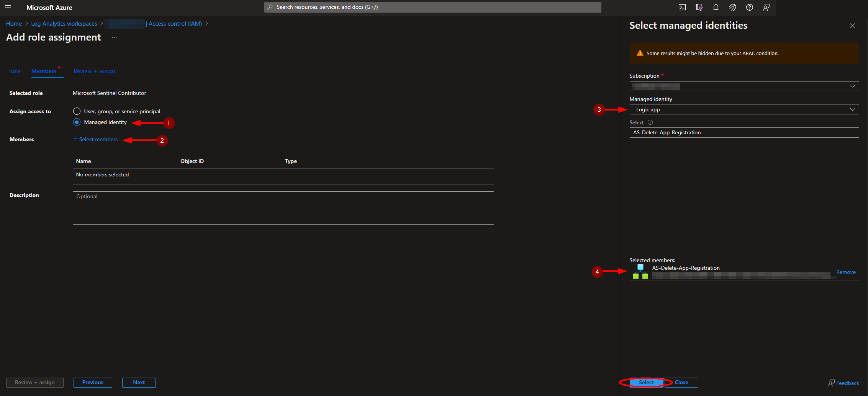The image size is (868, 396).
Task: Choose the Managed identity radio option
Action: tap(77, 122)
